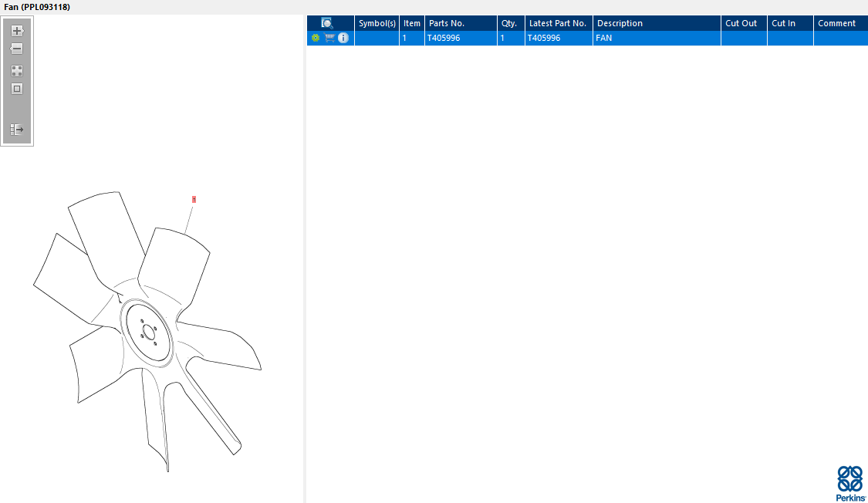The image size is (868, 503).
Task: Click the Cut Out column header
Action: tap(744, 23)
